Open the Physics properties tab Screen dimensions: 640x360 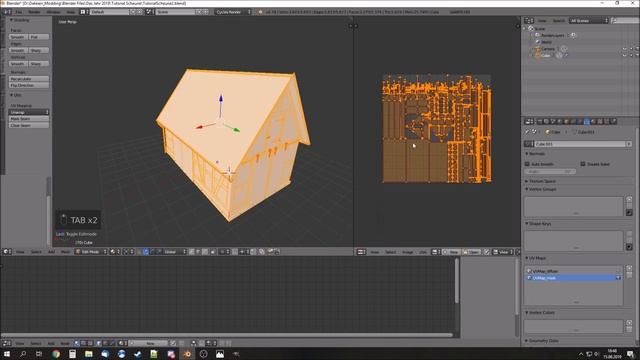tap(613, 121)
